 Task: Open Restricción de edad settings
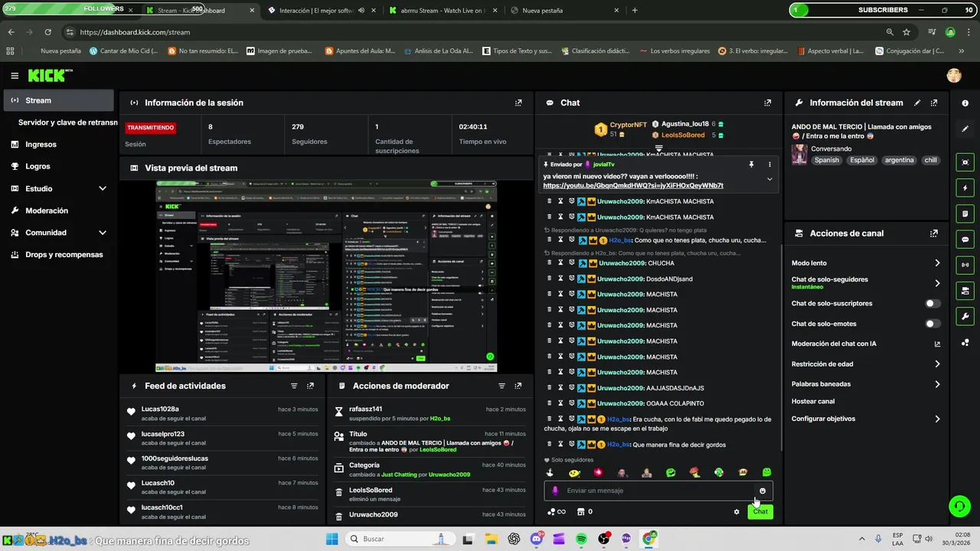866,364
